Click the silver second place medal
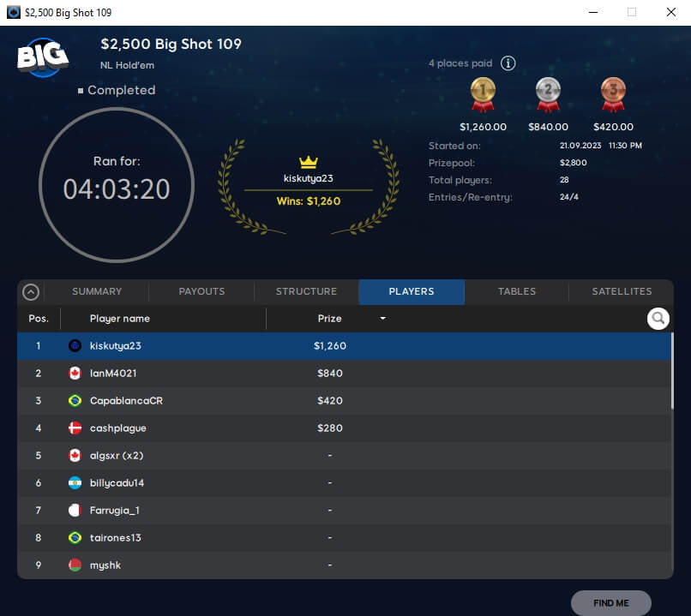 pyautogui.click(x=548, y=94)
